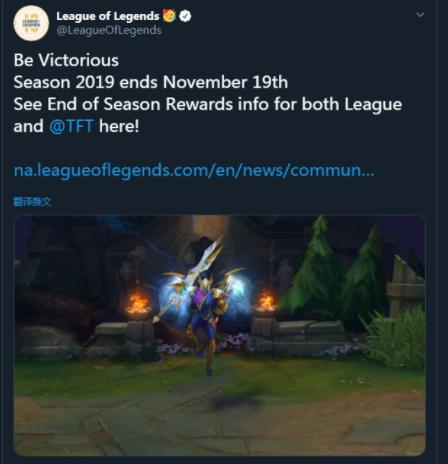
Task: Click the champion's glowing spear weapon
Action: tap(189, 278)
